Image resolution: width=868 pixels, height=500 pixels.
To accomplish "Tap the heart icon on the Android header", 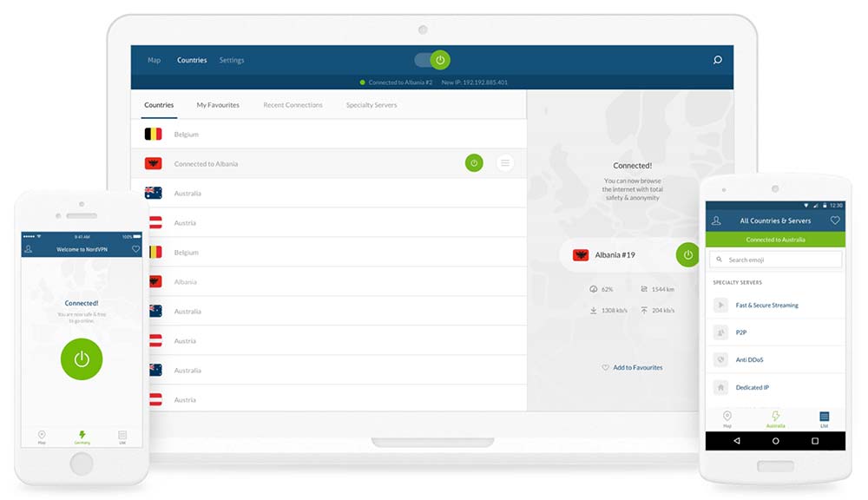I will [835, 220].
